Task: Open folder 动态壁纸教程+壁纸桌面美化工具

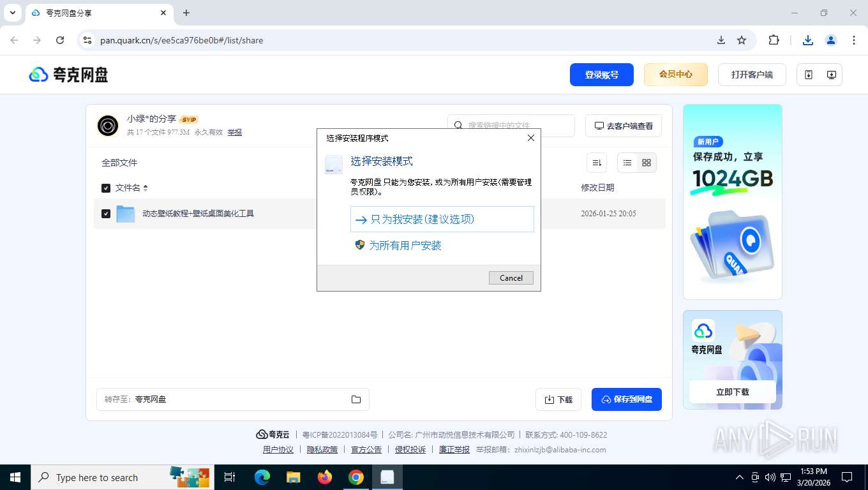Action: tap(198, 214)
